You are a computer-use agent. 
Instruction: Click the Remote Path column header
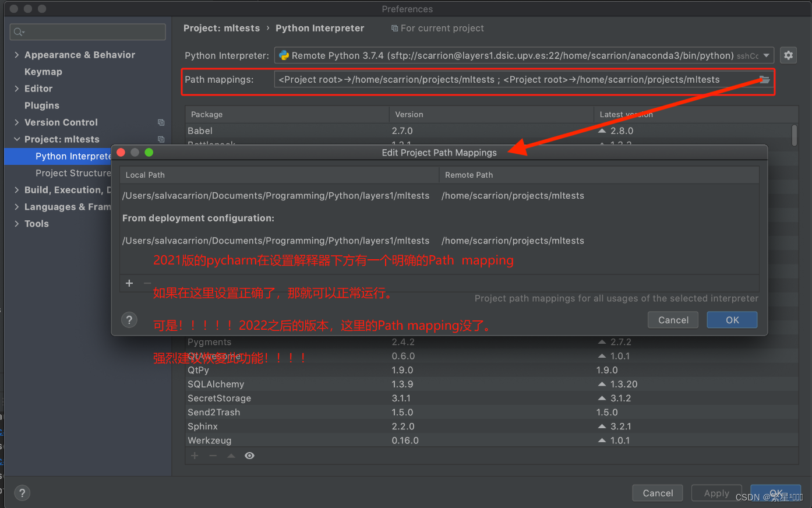[599, 175]
